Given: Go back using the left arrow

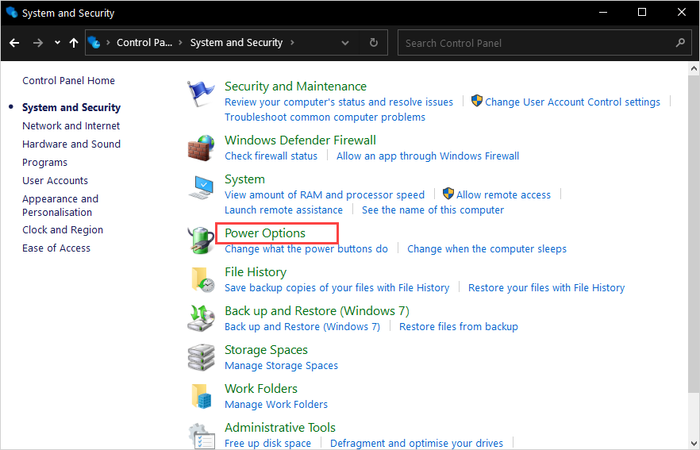Looking at the screenshot, I should tap(14, 43).
